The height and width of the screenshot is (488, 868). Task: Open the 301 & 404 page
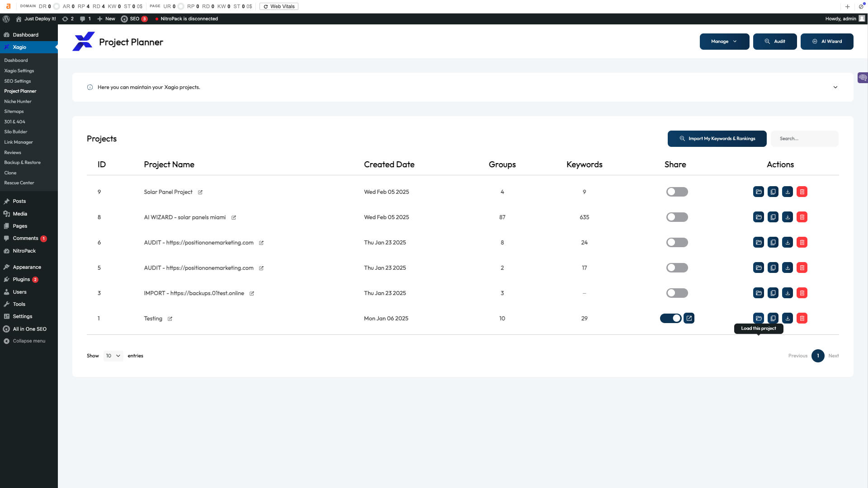(14, 122)
